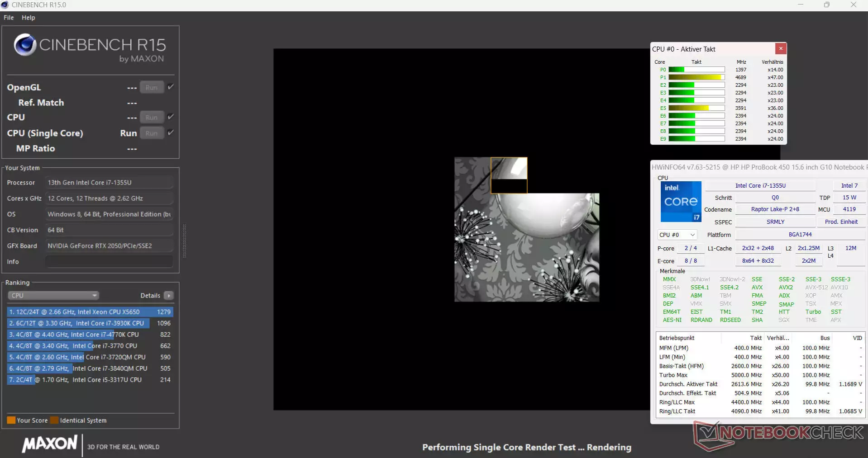Screen dimensions: 868x458
Task: Open the CPU #0 selector dropdown
Action: [677, 235]
